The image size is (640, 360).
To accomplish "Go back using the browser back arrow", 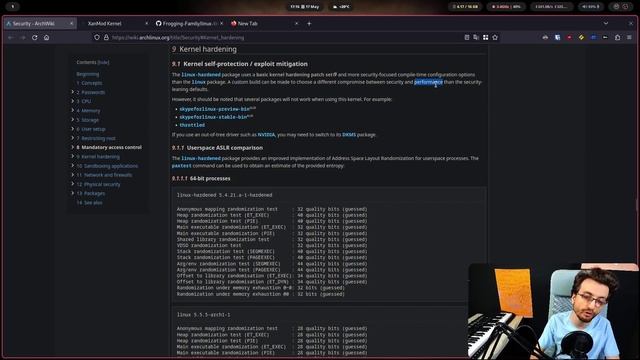I will [x=11, y=38].
